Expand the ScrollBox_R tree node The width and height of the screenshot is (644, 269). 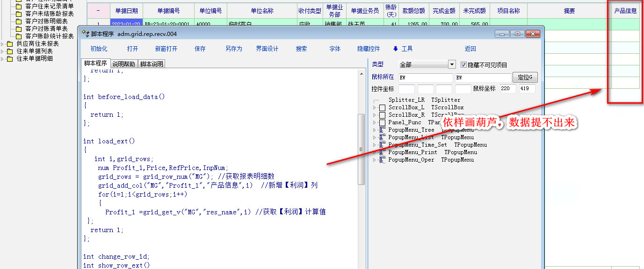[375, 115]
